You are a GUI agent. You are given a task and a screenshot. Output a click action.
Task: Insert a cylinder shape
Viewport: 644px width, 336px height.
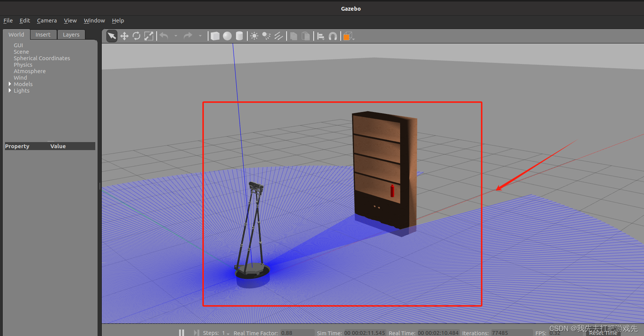point(239,36)
